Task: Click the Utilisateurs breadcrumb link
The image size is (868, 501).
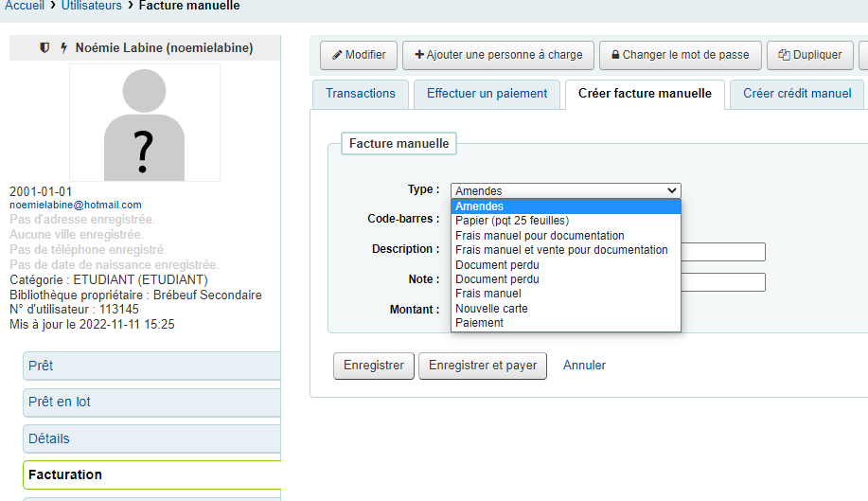Action: [x=92, y=6]
